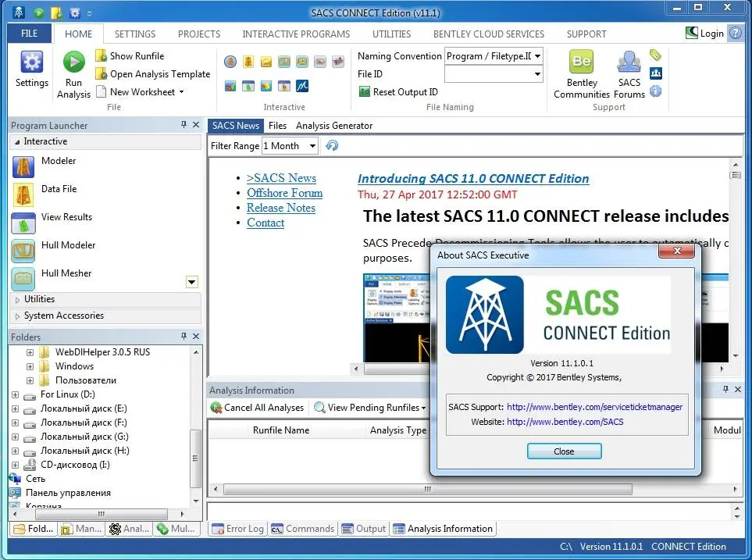Open SACS Forums support icon

629,62
